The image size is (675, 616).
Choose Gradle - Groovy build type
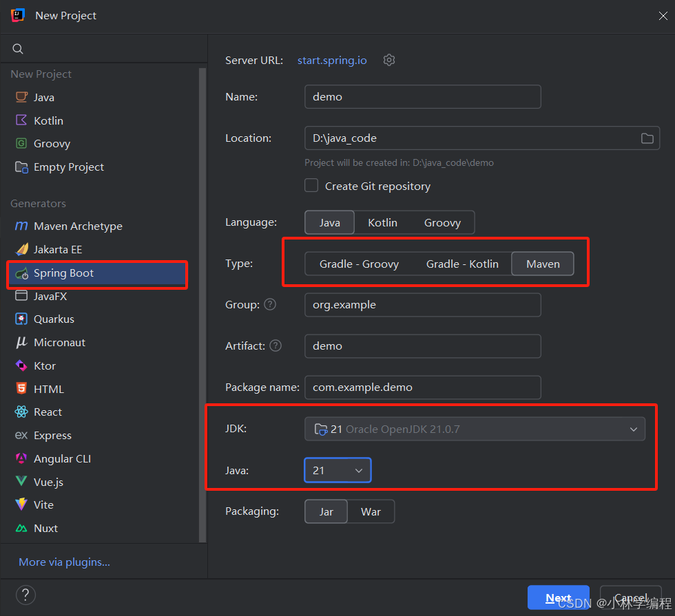359,264
